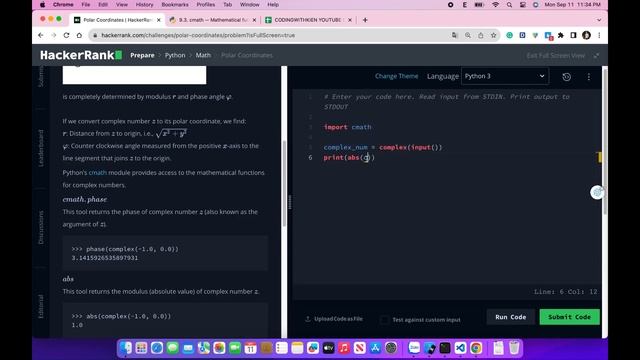Click the browser back arrow
Screen dimensions: 640x360
41,36
